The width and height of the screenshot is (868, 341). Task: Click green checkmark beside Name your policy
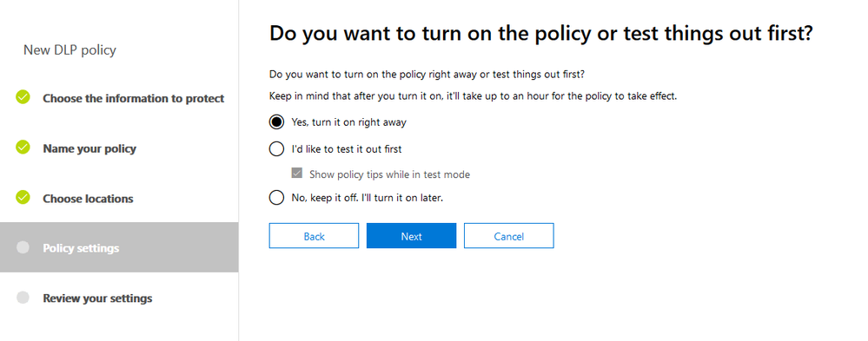tap(23, 147)
